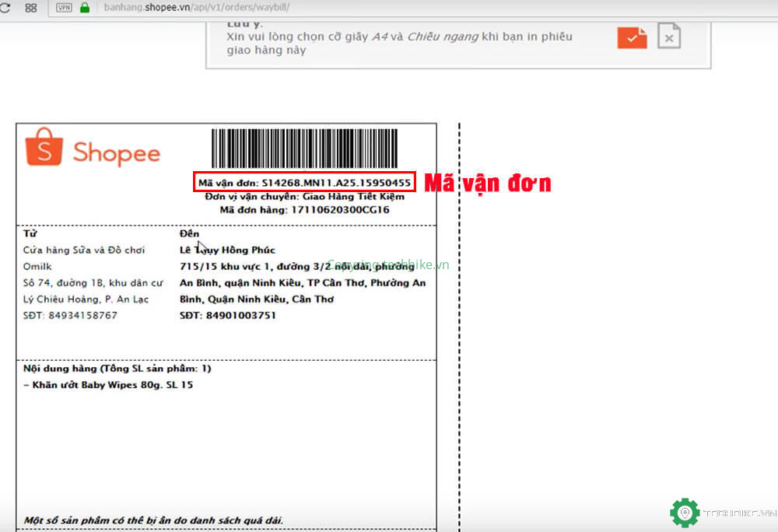Viewport: 778px width, 532px height.
Task: Click the orange Mã vận đơn label
Action: 486,183
